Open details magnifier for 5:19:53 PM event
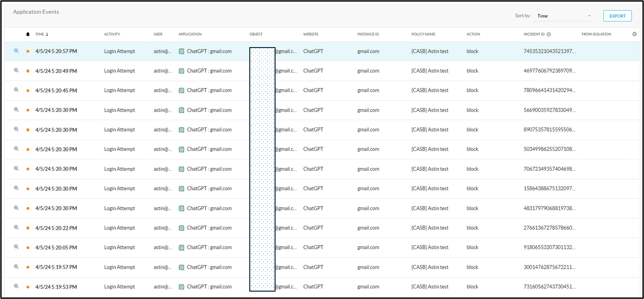Screen dimensions: 644x299 (16, 286)
